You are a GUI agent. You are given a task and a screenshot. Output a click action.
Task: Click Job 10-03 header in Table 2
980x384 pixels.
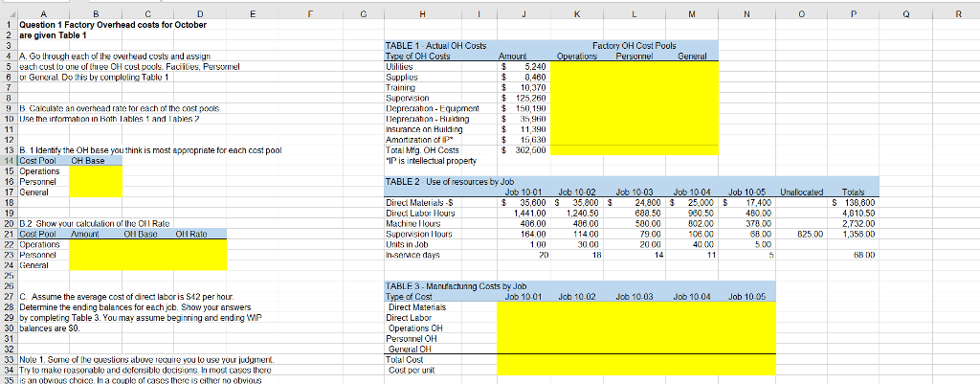coord(635,192)
